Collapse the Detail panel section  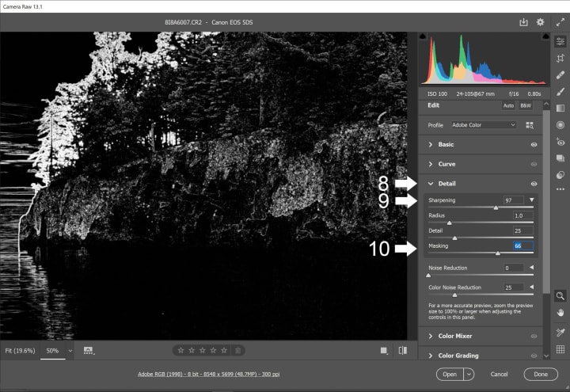pyautogui.click(x=431, y=184)
